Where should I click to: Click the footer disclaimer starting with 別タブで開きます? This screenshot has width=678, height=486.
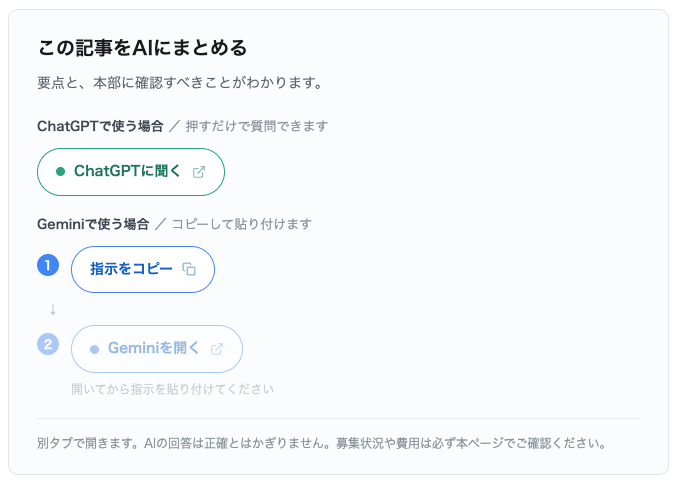coord(322,443)
